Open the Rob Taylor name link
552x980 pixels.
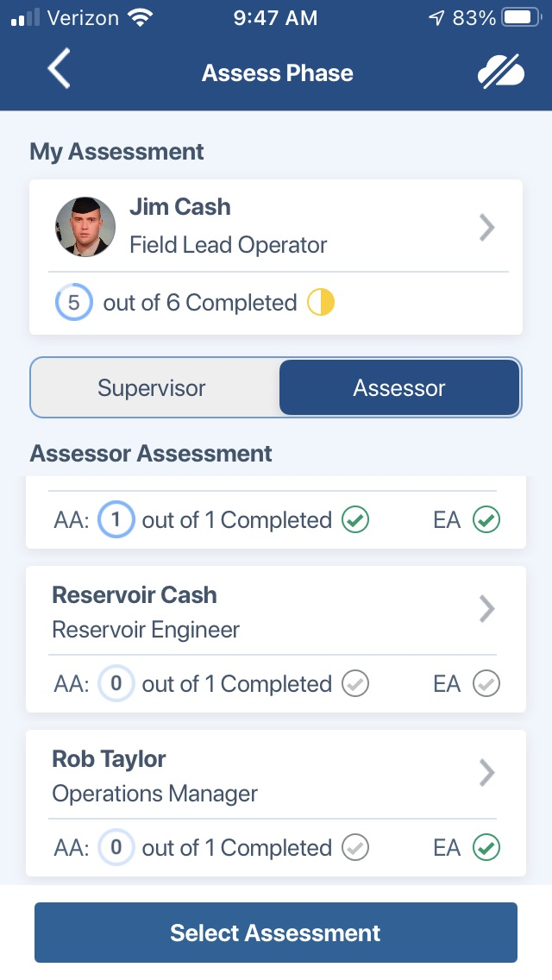click(109, 759)
